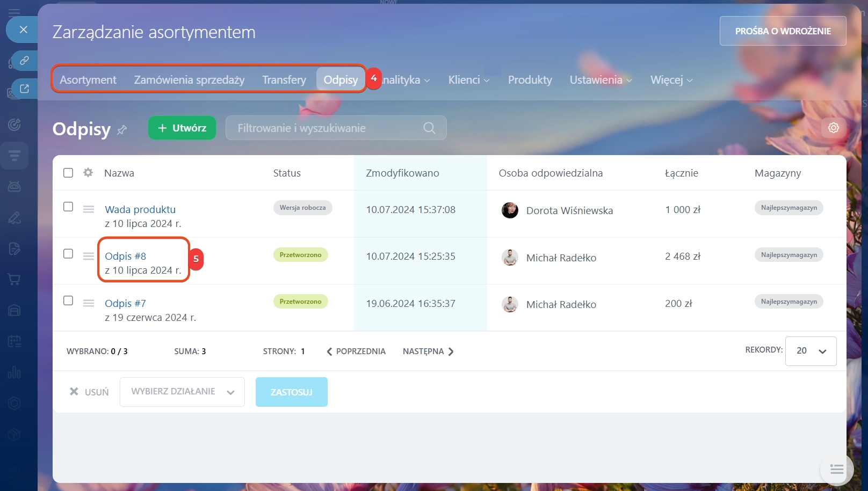Tick the checkbox for Odpis #8

tap(68, 253)
